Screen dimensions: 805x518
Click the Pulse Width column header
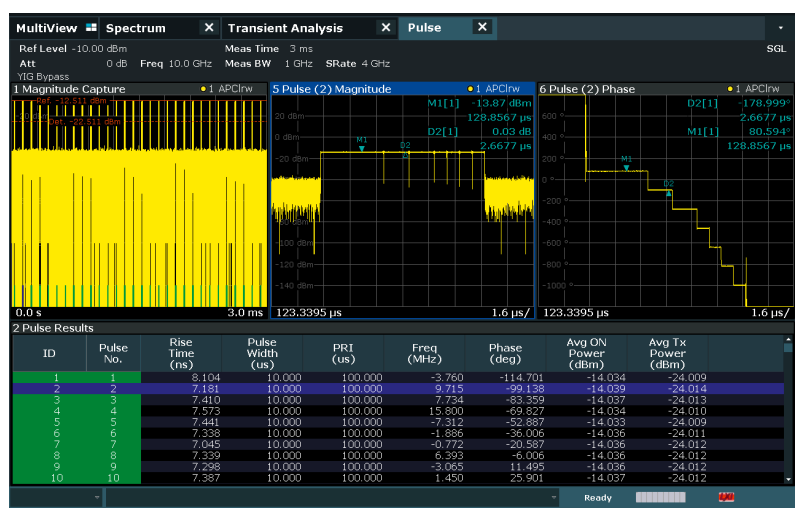[x=262, y=353]
